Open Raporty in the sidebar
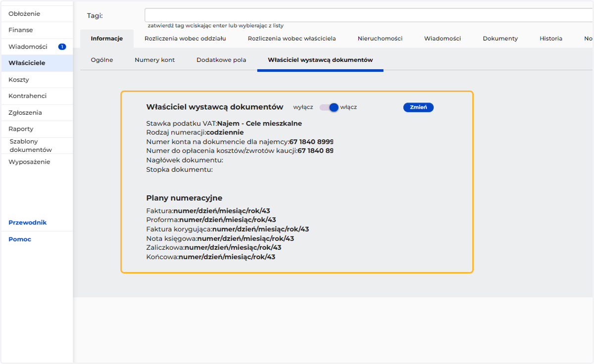Screen dimensions: 594x364 [x=21, y=129]
